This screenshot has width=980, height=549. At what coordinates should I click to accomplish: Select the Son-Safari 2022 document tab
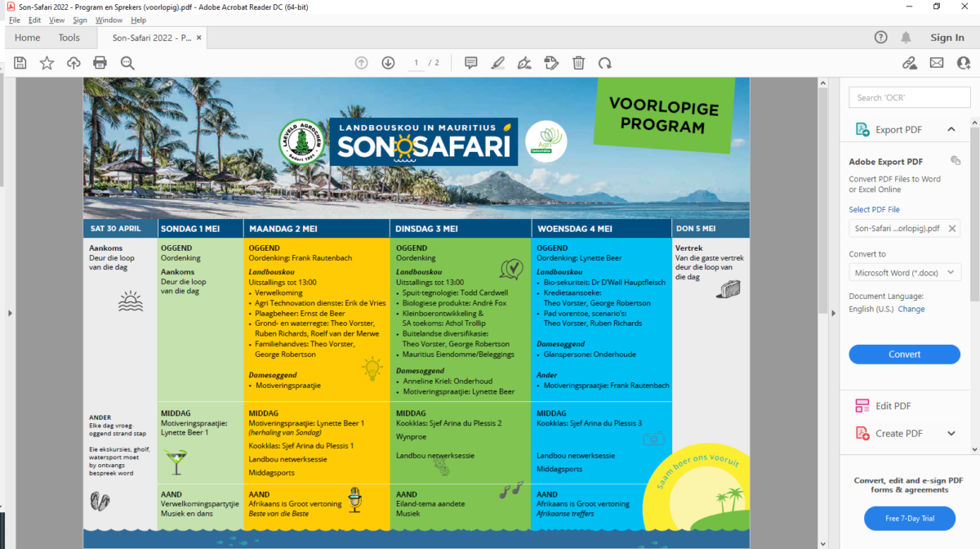pyautogui.click(x=151, y=38)
